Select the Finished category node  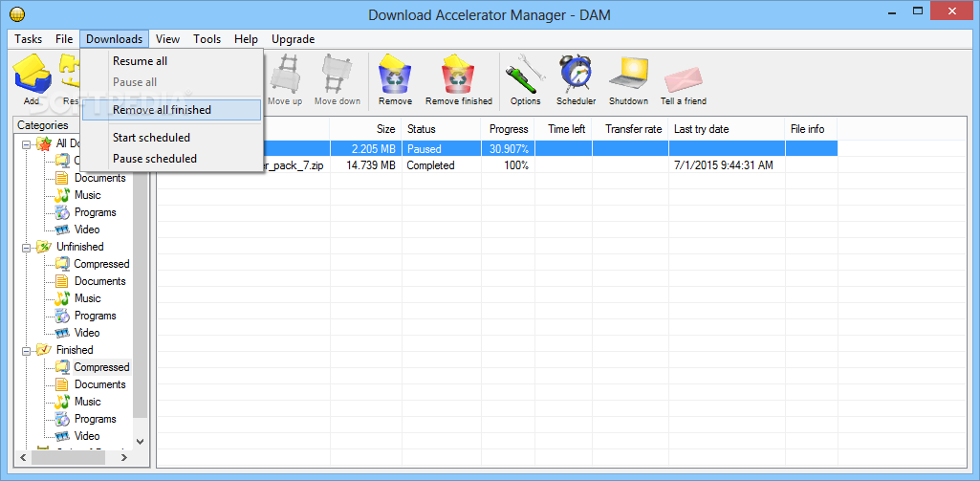click(75, 350)
